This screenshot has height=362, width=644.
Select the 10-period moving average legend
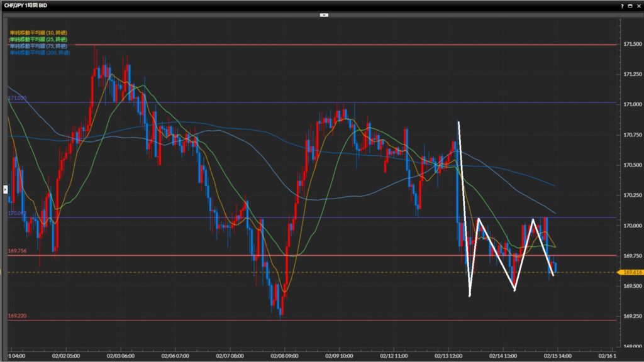click(x=38, y=32)
